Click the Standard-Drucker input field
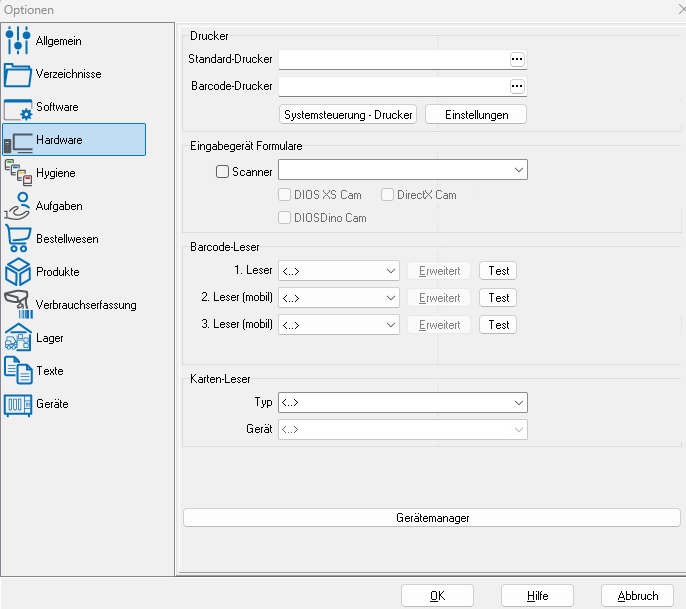The image size is (686, 609). [x=393, y=60]
